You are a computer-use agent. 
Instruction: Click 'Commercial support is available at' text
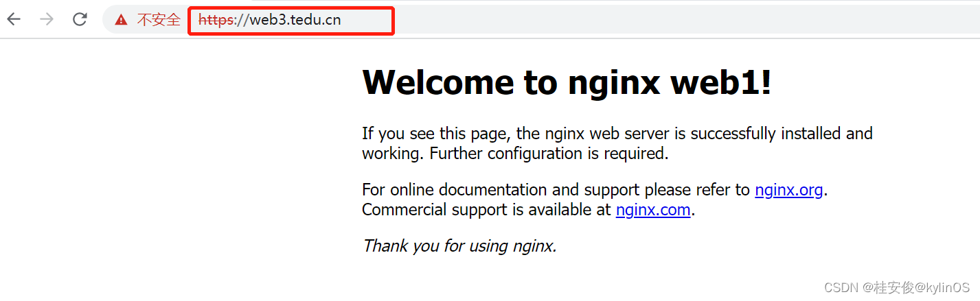point(487,210)
